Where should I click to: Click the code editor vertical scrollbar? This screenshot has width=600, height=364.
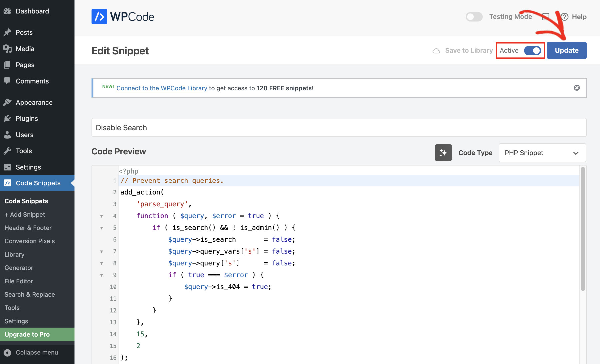[x=583, y=229]
